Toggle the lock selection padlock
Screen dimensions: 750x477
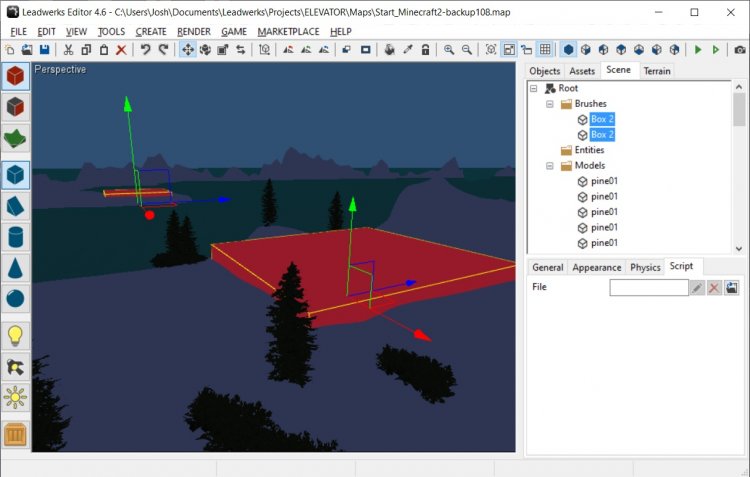[426, 49]
